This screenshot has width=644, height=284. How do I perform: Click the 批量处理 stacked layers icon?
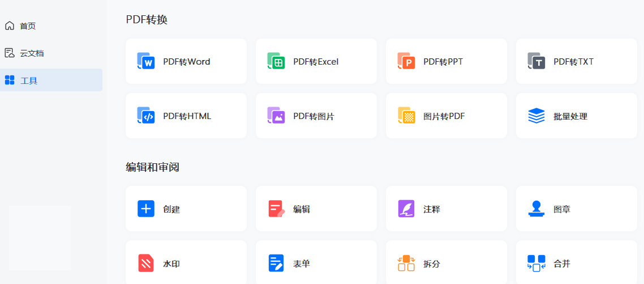[536, 116]
